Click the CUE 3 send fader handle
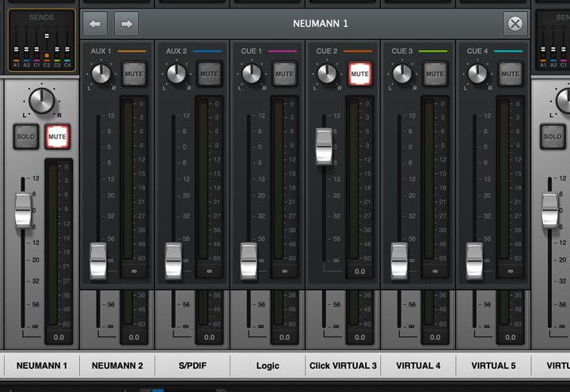Image resolution: width=570 pixels, height=392 pixels. point(399,261)
